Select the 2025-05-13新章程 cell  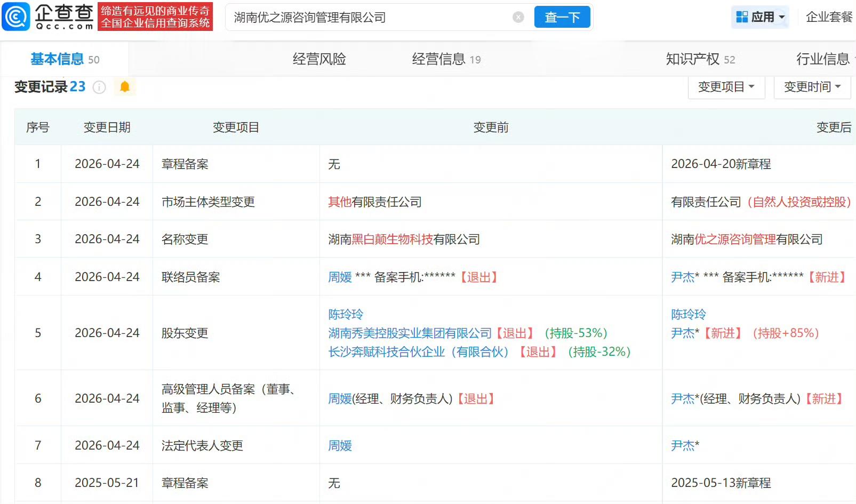click(x=759, y=483)
